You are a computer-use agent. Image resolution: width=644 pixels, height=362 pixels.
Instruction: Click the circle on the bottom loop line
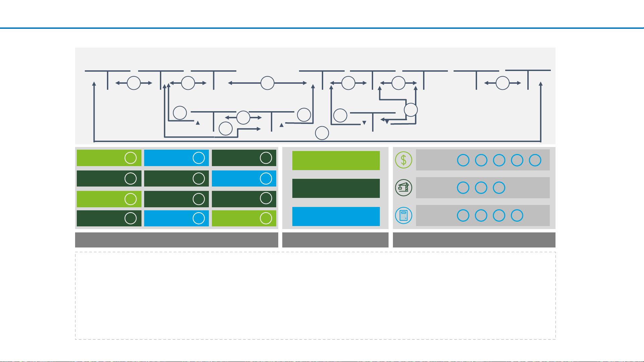click(322, 133)
